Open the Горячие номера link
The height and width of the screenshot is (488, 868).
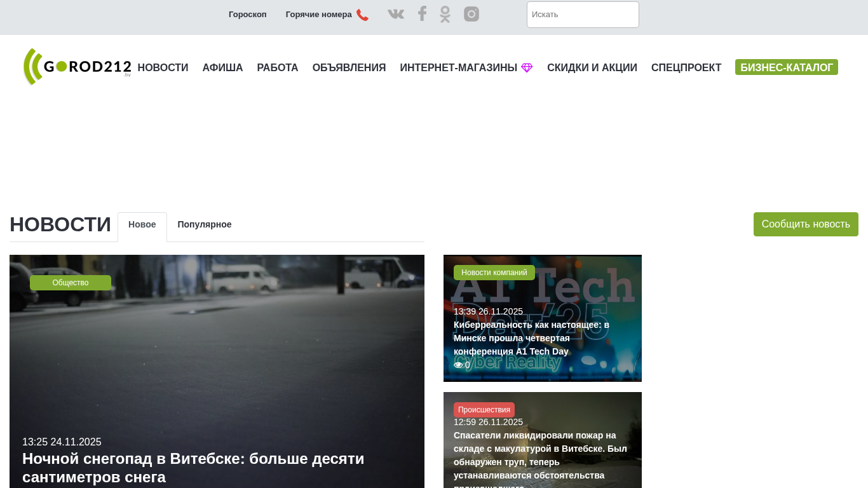(x=319, y=15)
